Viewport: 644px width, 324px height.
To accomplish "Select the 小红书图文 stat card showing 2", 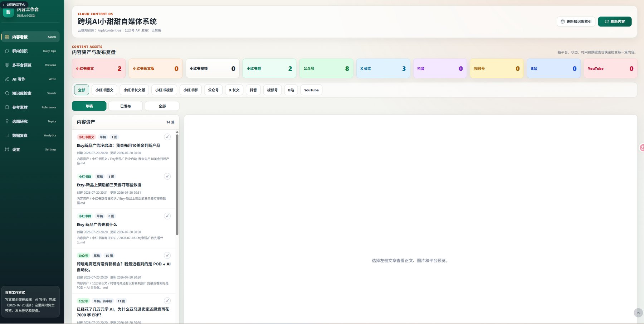I will [x=99, y=68].
